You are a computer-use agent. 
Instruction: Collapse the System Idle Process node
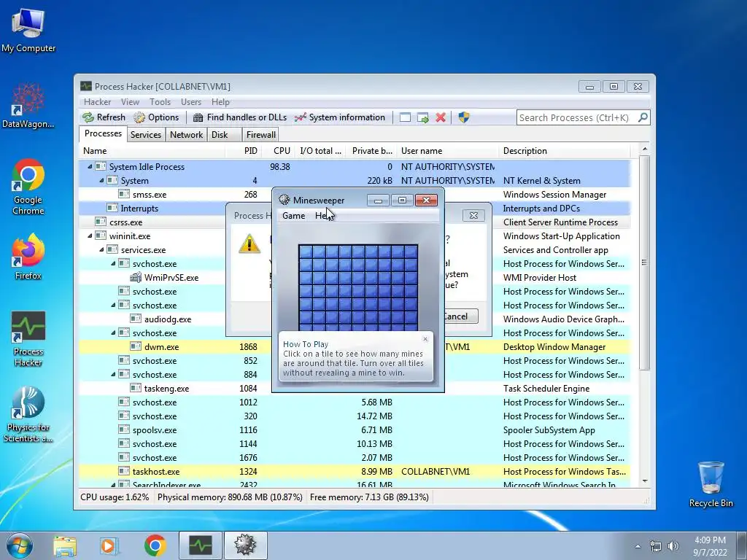tap(90, 167)
